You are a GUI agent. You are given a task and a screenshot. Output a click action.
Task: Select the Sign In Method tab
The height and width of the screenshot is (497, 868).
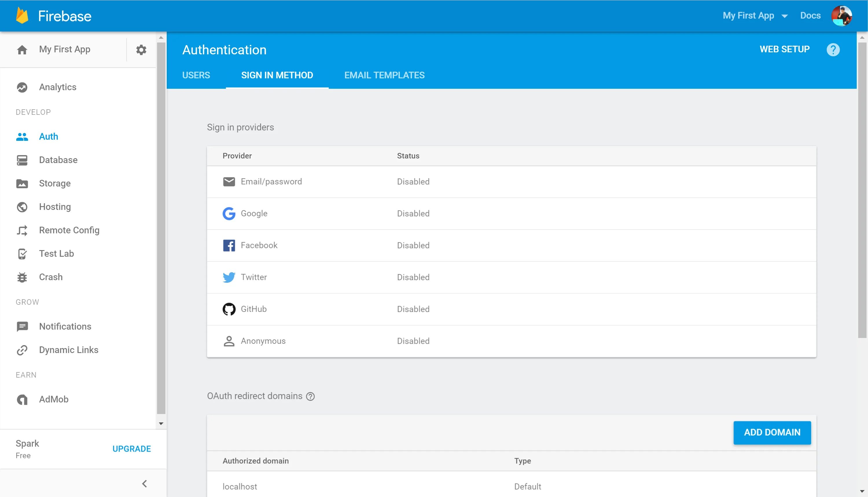pos(277,75)
